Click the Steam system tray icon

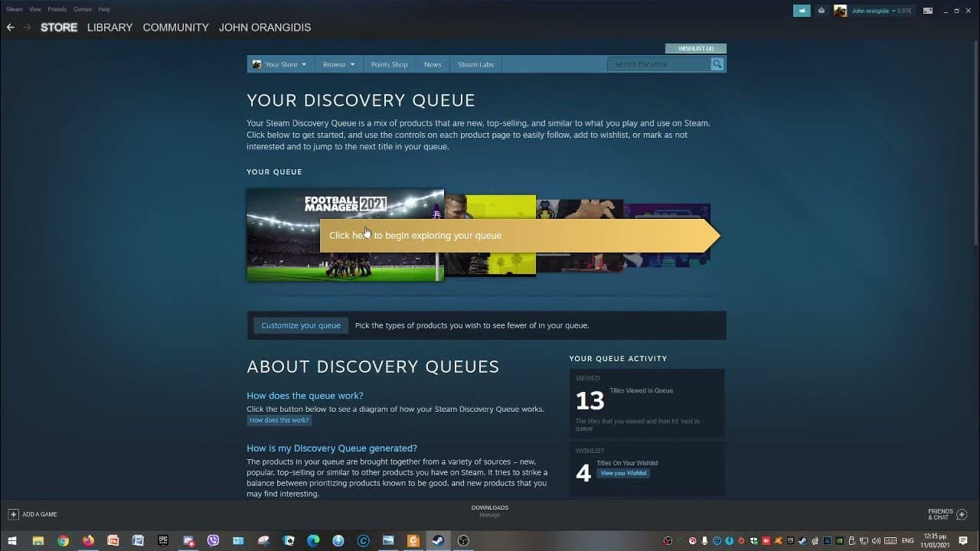click(x=803, y=541)
